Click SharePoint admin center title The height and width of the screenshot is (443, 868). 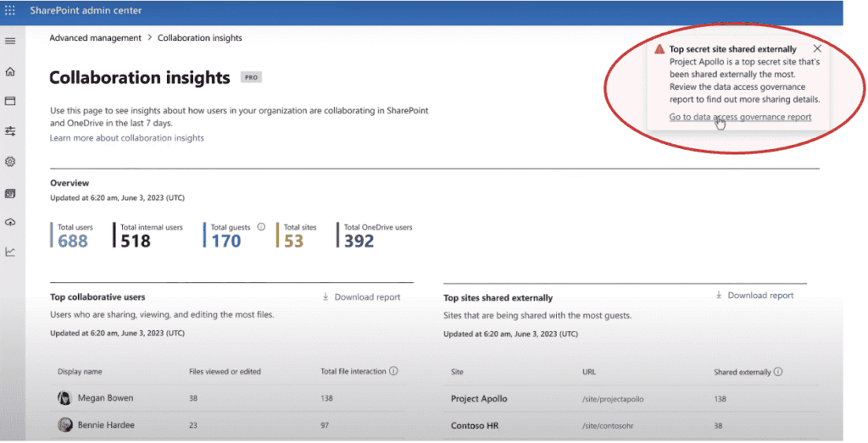[86, 10]
